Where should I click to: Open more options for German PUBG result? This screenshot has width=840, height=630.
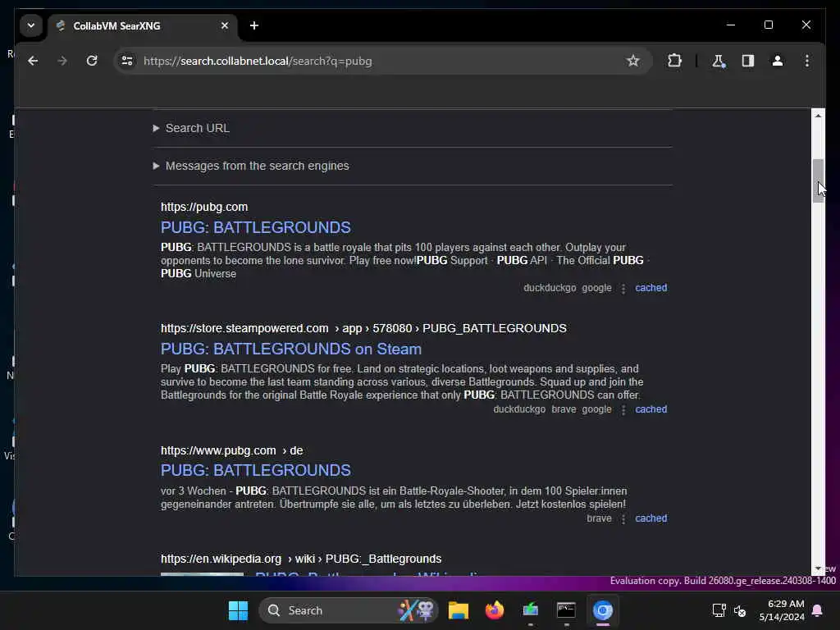623,519
